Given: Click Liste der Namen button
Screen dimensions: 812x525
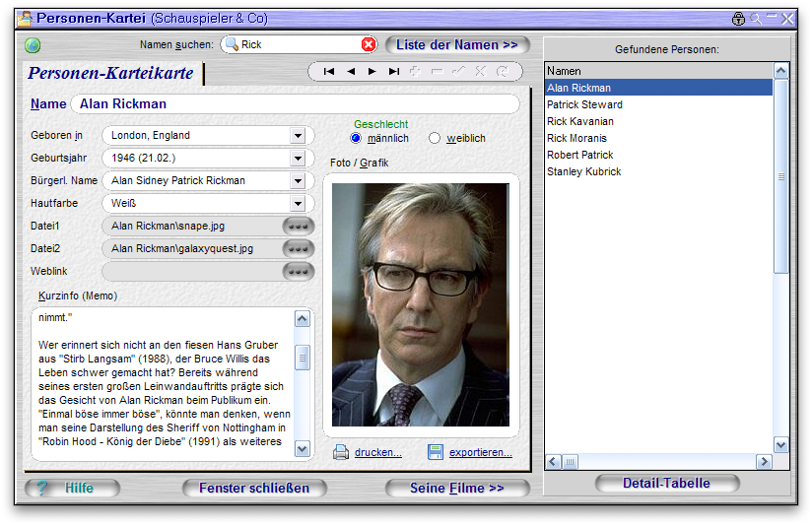Looking at the screenshot, I should click(457, 45).
